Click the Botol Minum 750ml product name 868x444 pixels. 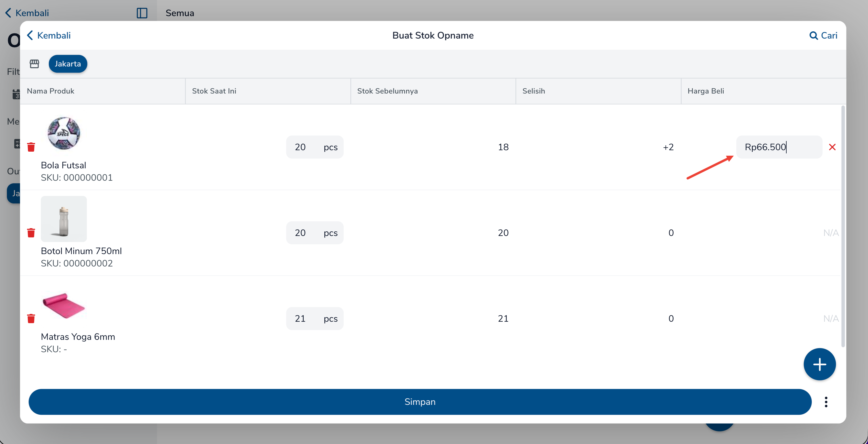pos(81,251)
